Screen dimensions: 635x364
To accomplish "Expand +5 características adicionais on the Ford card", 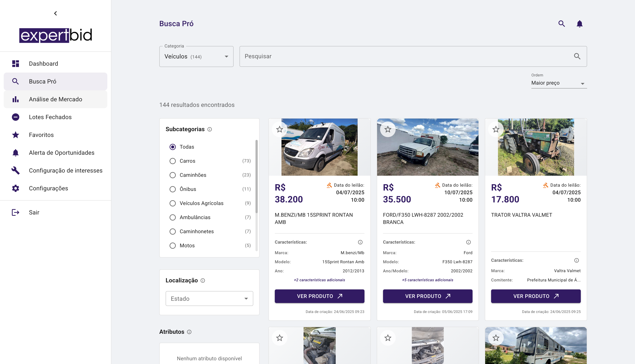I will [x=427, y=280].
